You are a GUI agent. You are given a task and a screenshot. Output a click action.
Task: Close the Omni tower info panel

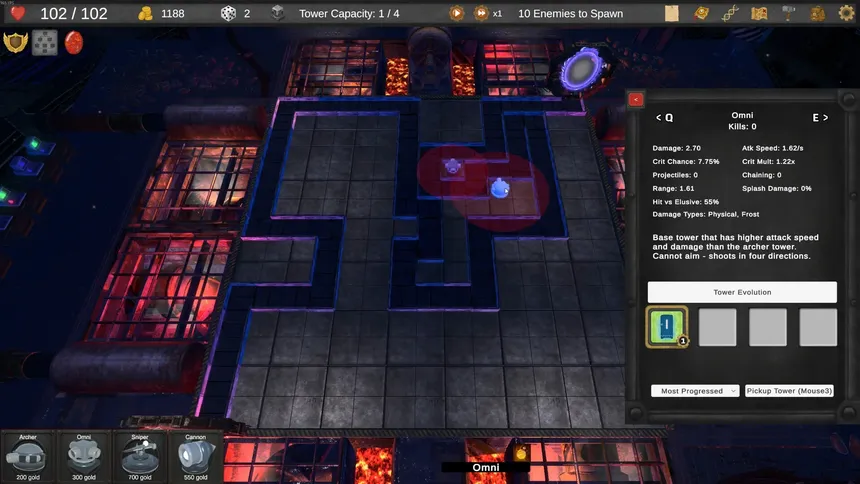coord(636,99)
